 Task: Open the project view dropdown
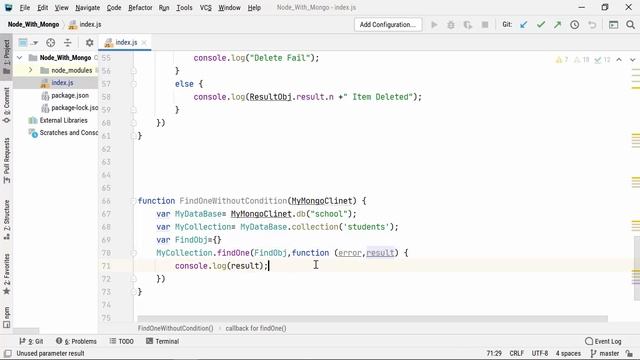29,42
